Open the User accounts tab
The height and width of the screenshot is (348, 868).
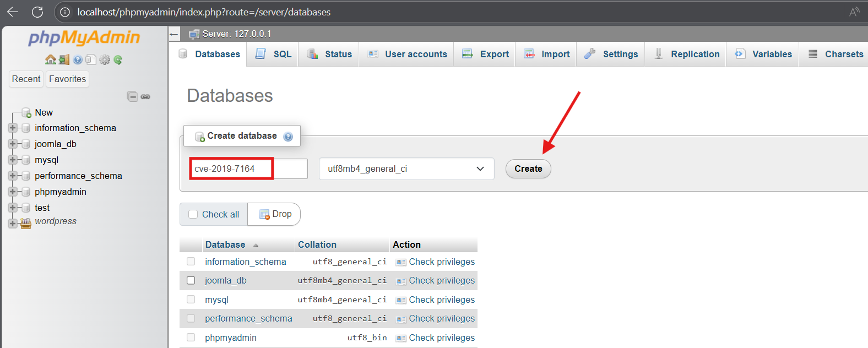406,54
